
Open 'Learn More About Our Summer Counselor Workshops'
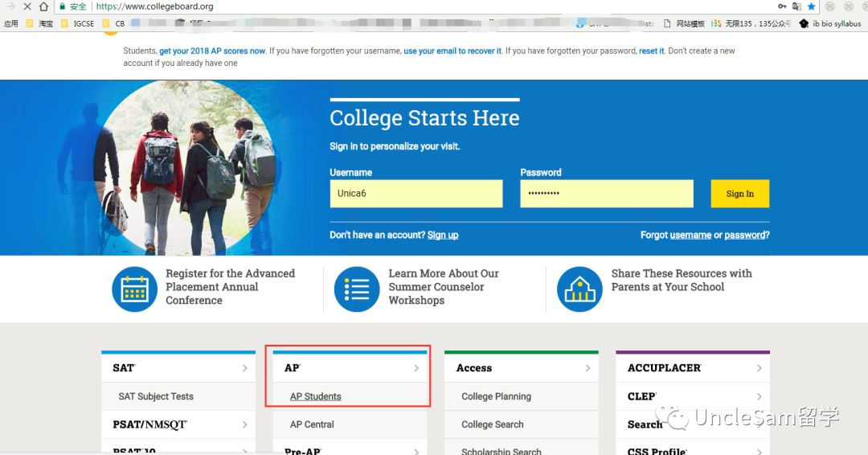pos(444,287)
